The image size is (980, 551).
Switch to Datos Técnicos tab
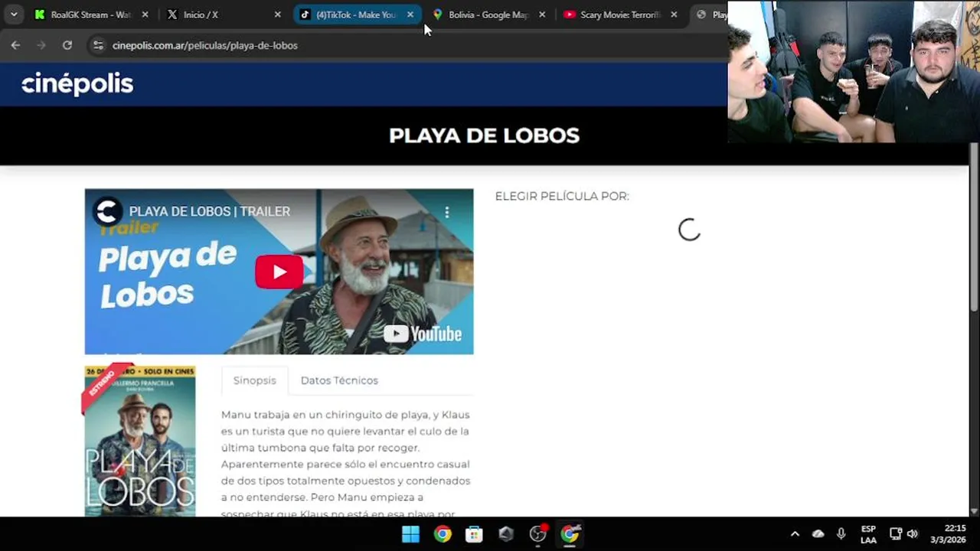339,380
